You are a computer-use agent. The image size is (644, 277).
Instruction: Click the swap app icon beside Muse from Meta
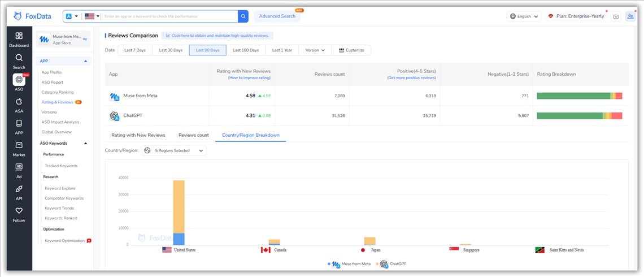click(85, 40)
